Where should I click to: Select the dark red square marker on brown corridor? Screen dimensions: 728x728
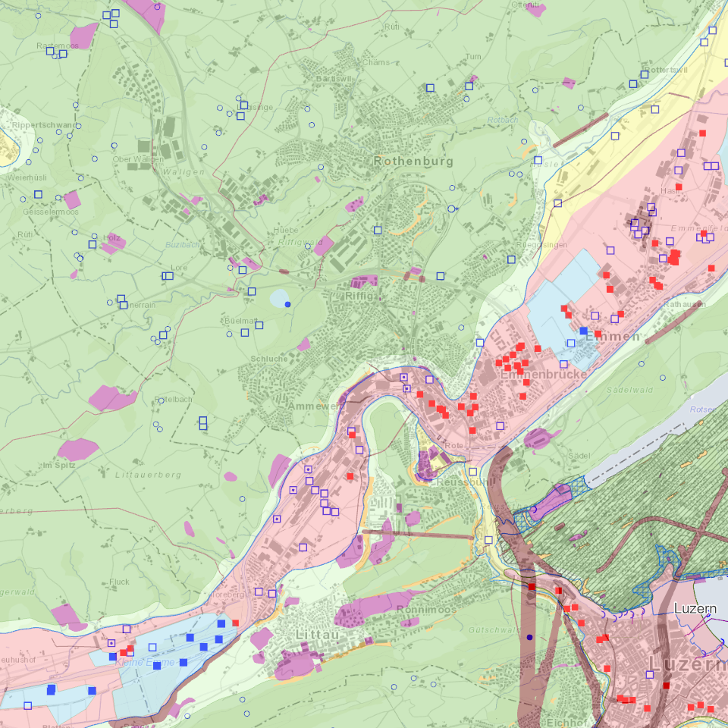coord(532,587)
